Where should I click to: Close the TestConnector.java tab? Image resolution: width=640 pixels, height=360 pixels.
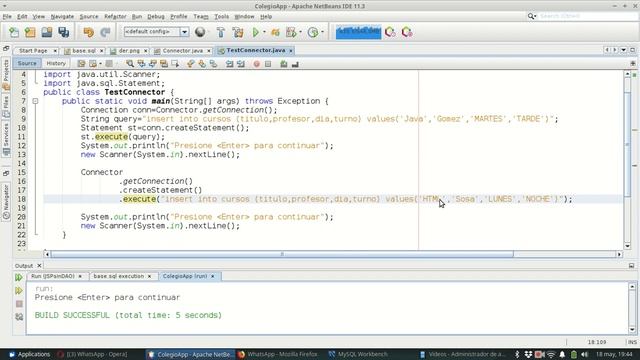click(291, 51)
